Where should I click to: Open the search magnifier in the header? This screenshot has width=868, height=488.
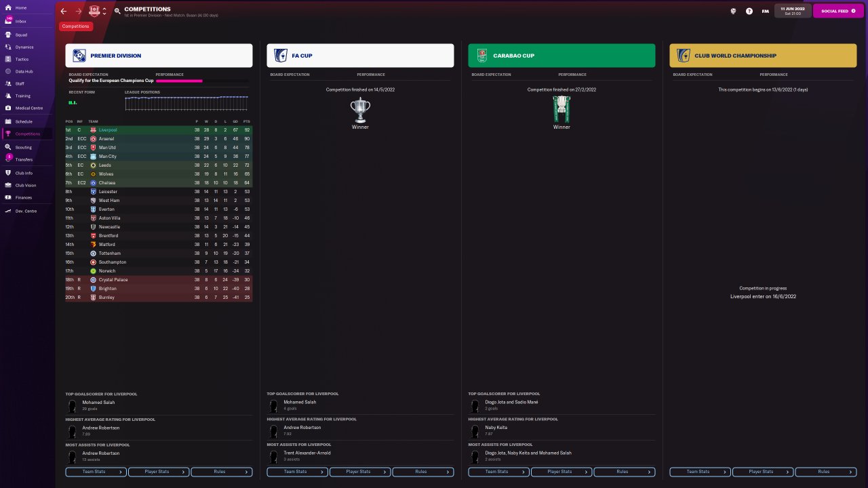pos(117,11)
